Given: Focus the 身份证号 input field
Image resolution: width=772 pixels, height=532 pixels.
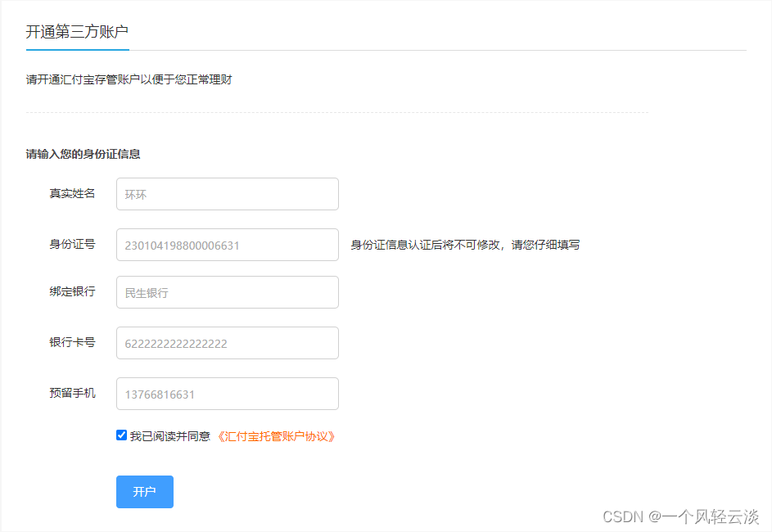Looking at the screenshot, I should click(x=228, y=245).
